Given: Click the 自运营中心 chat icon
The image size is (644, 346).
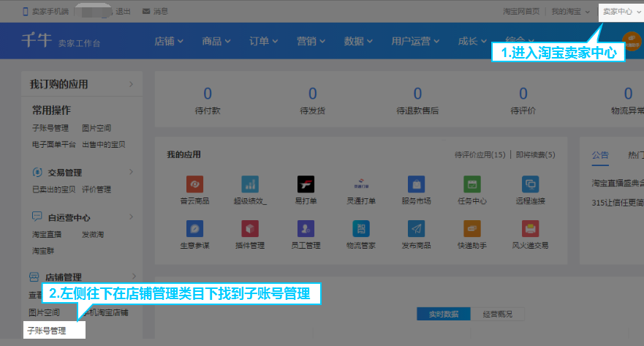Looking at the screenshot, I should (x=37, y=216).
